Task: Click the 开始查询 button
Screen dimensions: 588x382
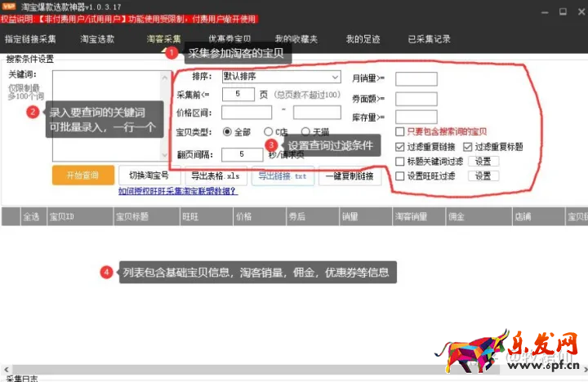Action: coord(83,175)
